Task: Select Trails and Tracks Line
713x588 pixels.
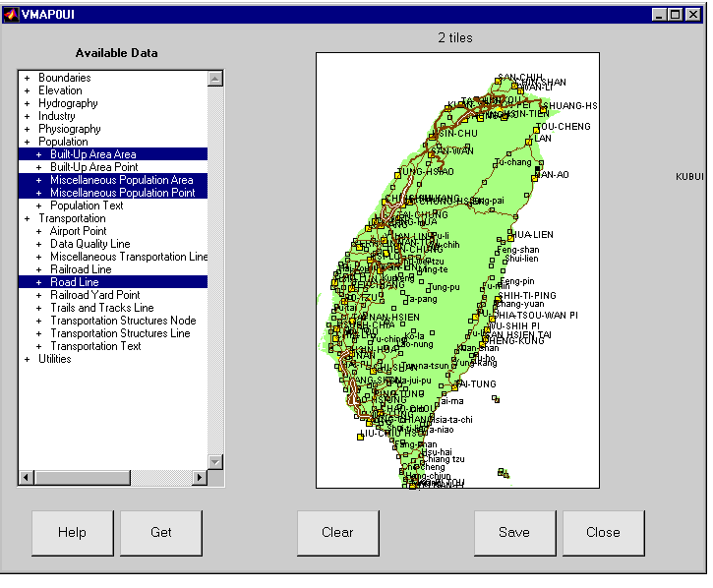Action: tap(101, 308)
